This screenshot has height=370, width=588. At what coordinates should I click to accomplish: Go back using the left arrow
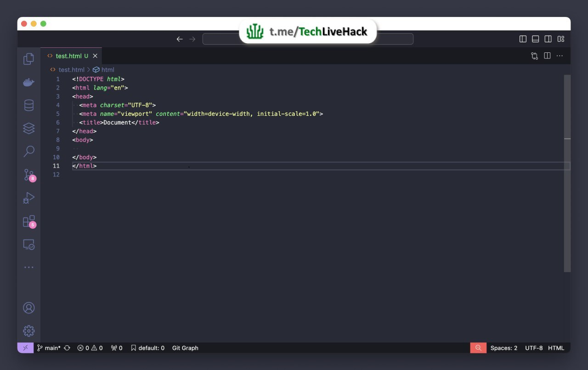tap(180, 39)
